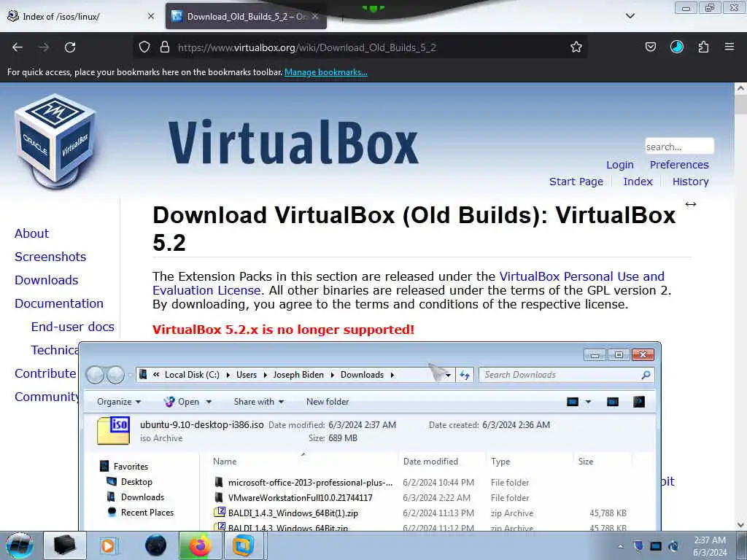Image resolution: width=747 pixels, height=560 pixels.
Task: Click the Firefox taskbar icon
Action: (x=200, y=545)
